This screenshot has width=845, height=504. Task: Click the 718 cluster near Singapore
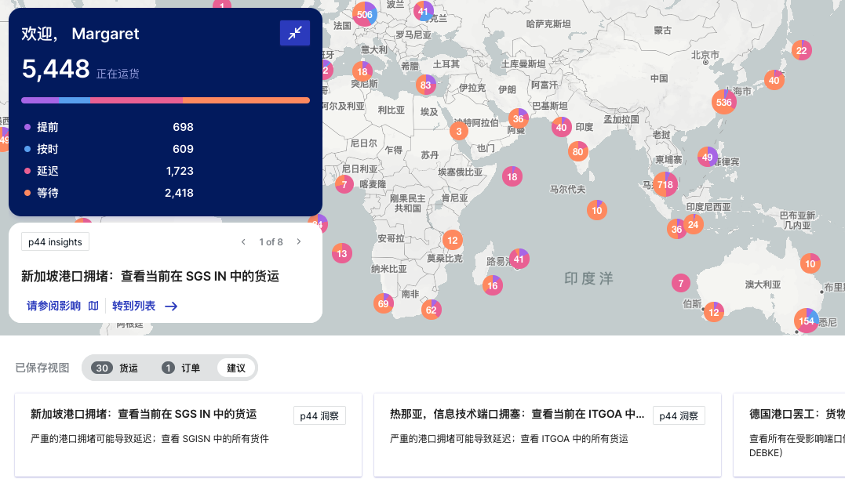coord(665,185)
